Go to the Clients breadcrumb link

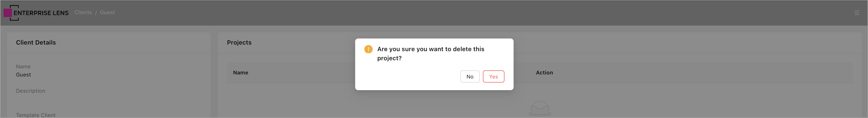83,12
